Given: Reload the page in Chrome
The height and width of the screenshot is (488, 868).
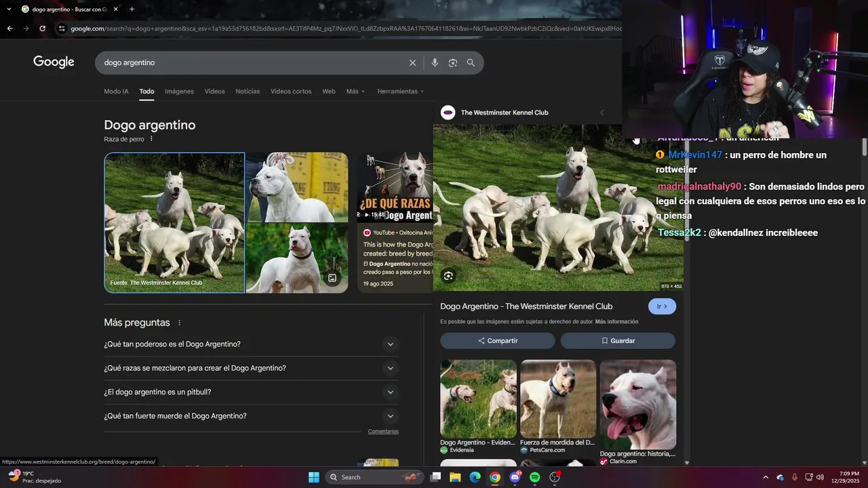Looking at the screenshot, I should 42,28.
